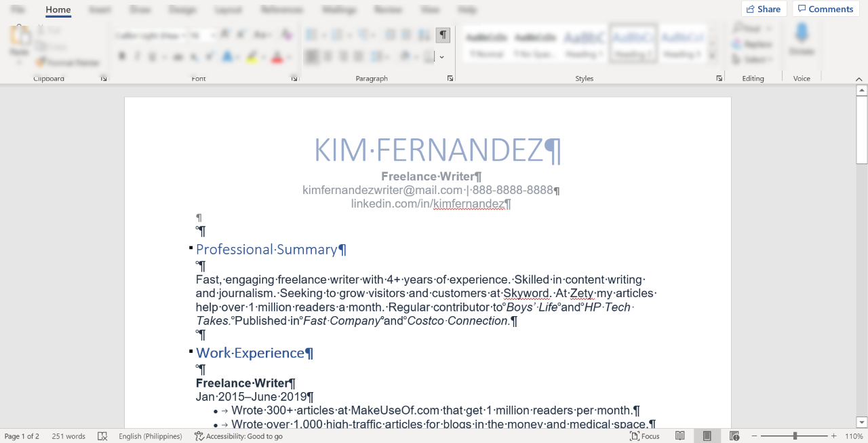
Task: Select the red Font Color icon
Action: pos(277,56)
